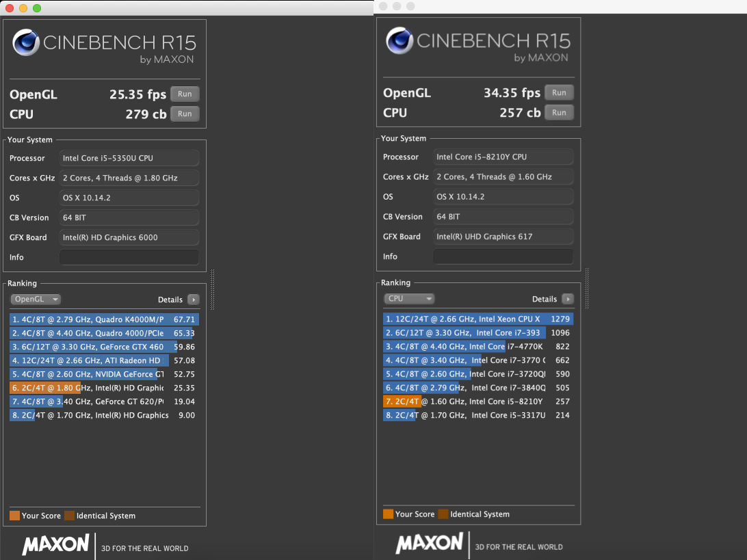The image size is (747, 560).
Task: Select ranking row Core i5-3317U 214
Action: [x=478, y=415]
